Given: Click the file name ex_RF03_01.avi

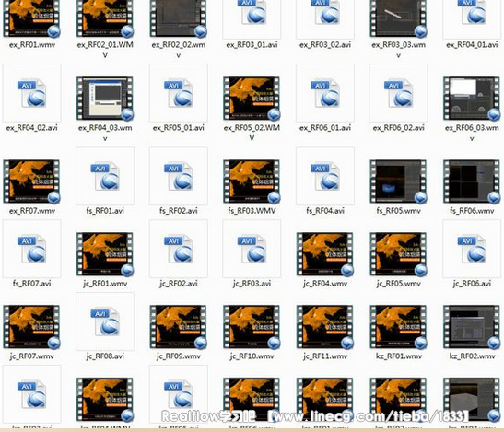Looking at the screenshot, I should [x=252, y=45].
